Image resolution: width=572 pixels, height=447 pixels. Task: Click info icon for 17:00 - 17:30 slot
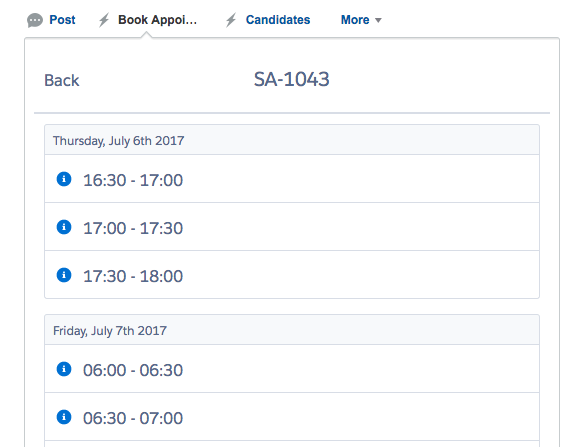click(x=64, y=227)
